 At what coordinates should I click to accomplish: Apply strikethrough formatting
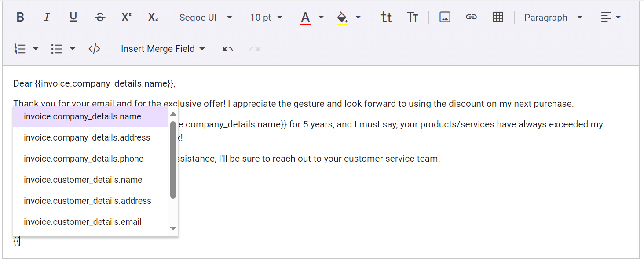(100, 18)
